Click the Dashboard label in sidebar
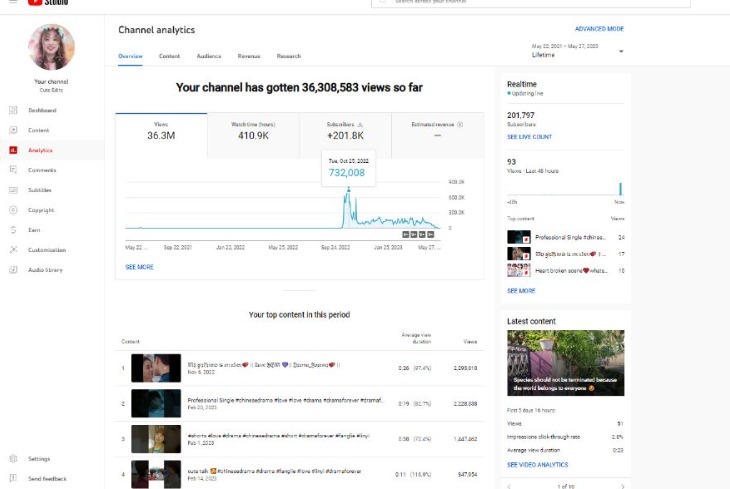This screenshot has height=489, width=730. point(42,110)
